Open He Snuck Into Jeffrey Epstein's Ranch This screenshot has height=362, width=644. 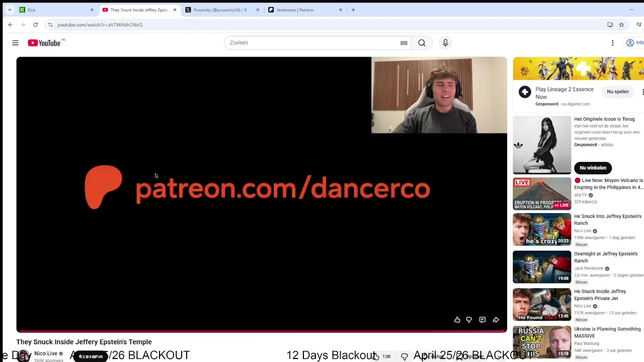pyautogui.click(x=608, y=220)
